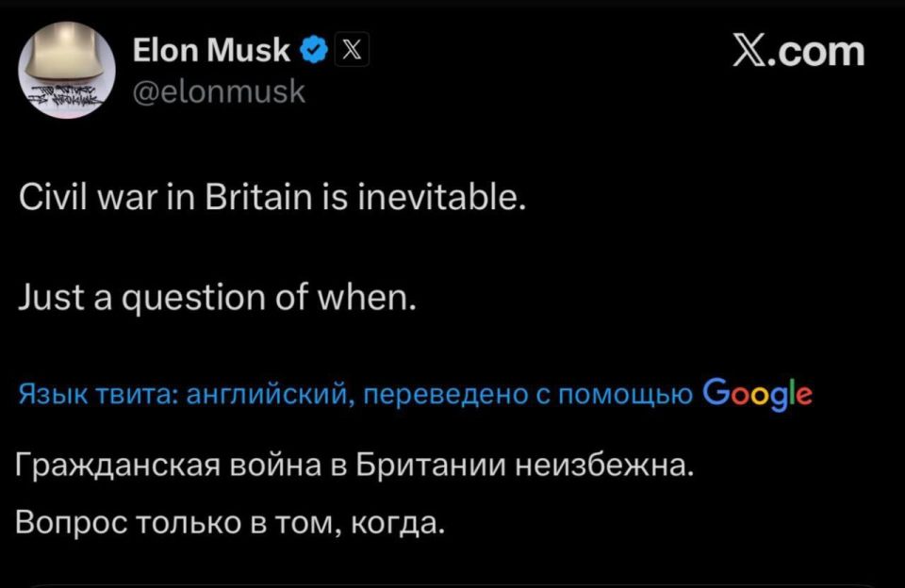Image resolution: width=905 pixels, height=588 pixels.
Task: Click the green lowercase l in the Google logo
Action: click(x=792, y=391)
